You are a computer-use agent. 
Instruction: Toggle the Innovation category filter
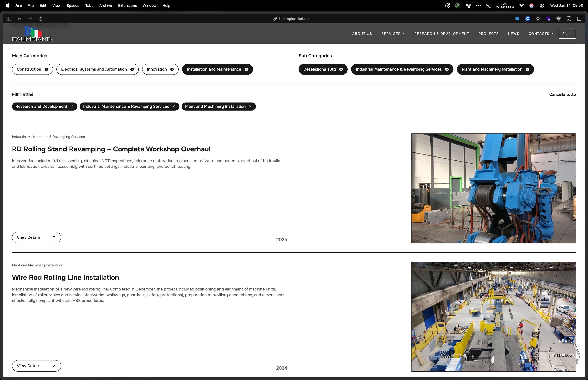pyautogui.click(x=160, y=69)
